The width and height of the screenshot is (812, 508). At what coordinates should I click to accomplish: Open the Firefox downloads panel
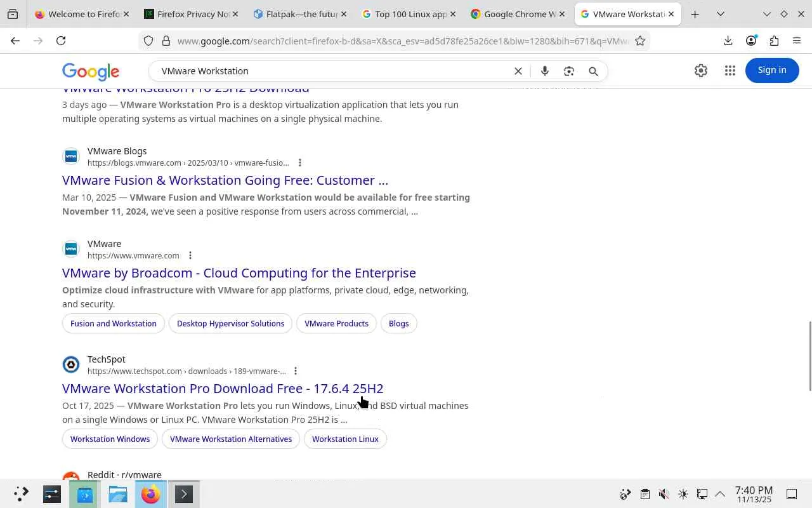click(728, 41)
